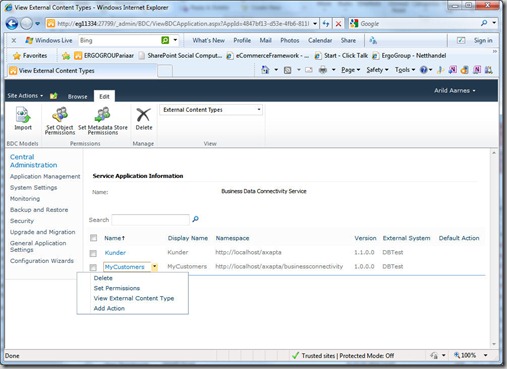This screenshot has height=369, width=507.
Task: Click the Sign in button
Action: click(483, 40)
